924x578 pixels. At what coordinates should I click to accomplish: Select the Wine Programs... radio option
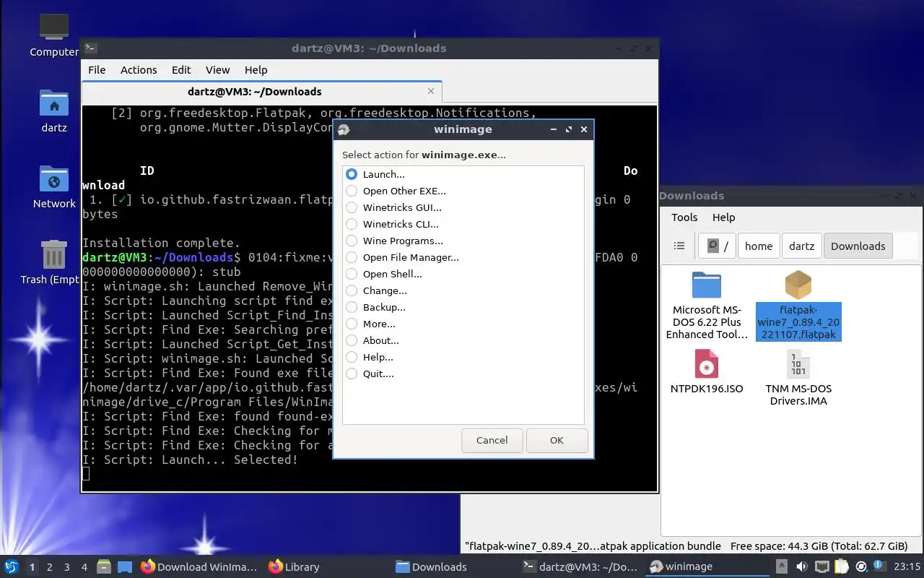pos(352,241)
